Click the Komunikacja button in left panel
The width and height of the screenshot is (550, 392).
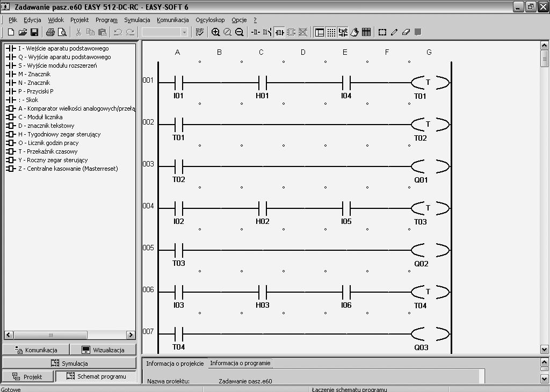tap(36, 350)
